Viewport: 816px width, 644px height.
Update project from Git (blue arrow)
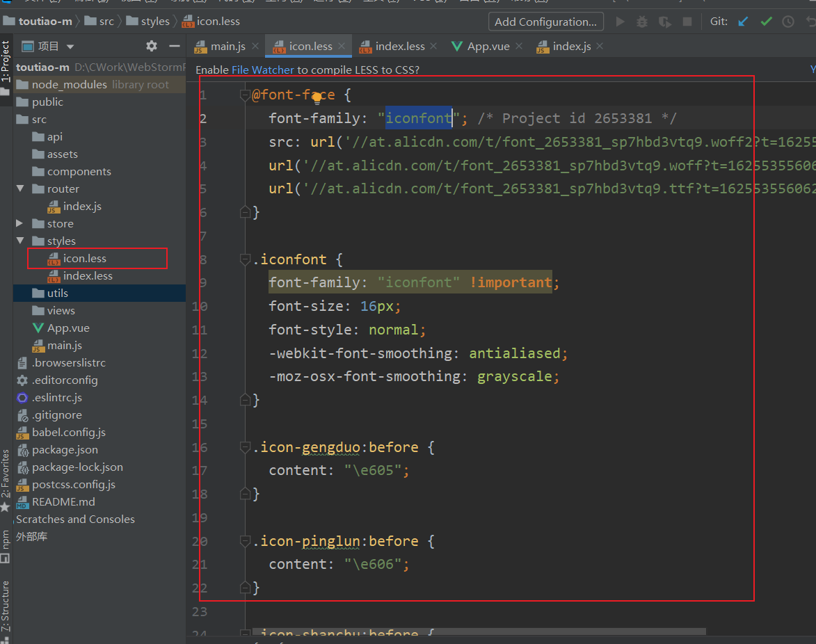(743, 22)
